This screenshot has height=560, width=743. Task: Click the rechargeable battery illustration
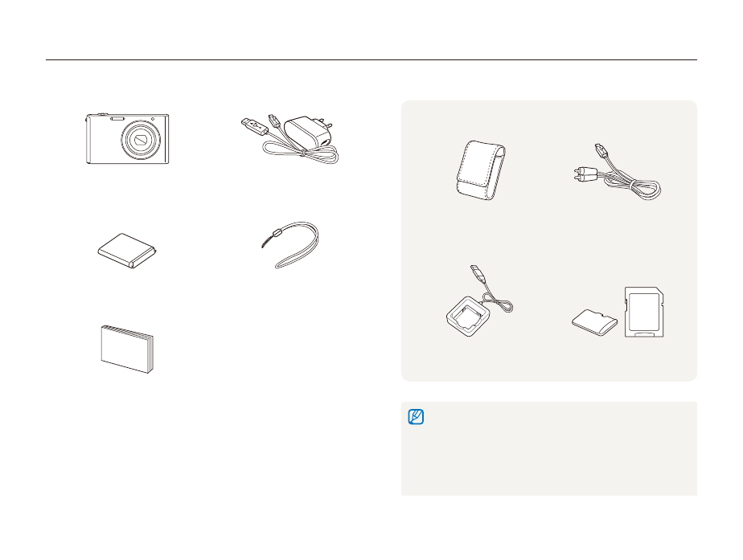(127, 251)
